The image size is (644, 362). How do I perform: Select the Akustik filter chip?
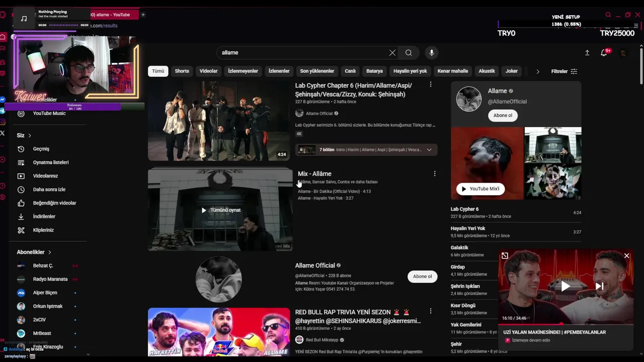tap(487, 71)
